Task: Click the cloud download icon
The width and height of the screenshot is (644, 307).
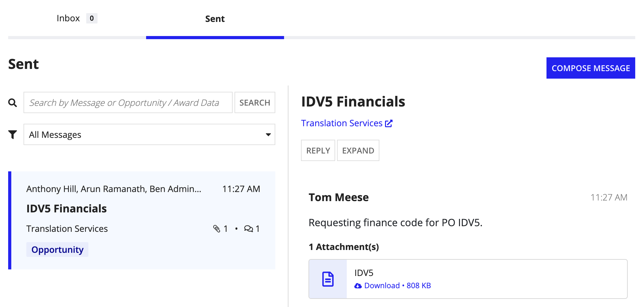Action: (358, 286)
